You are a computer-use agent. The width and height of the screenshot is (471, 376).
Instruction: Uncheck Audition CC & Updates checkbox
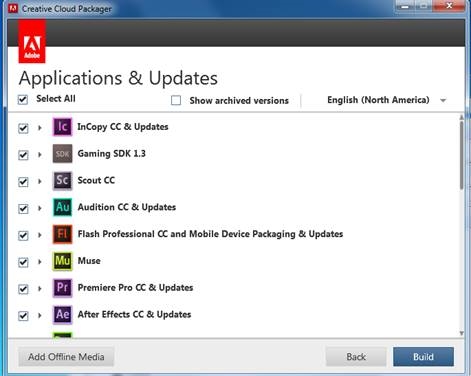pos(23,209)
